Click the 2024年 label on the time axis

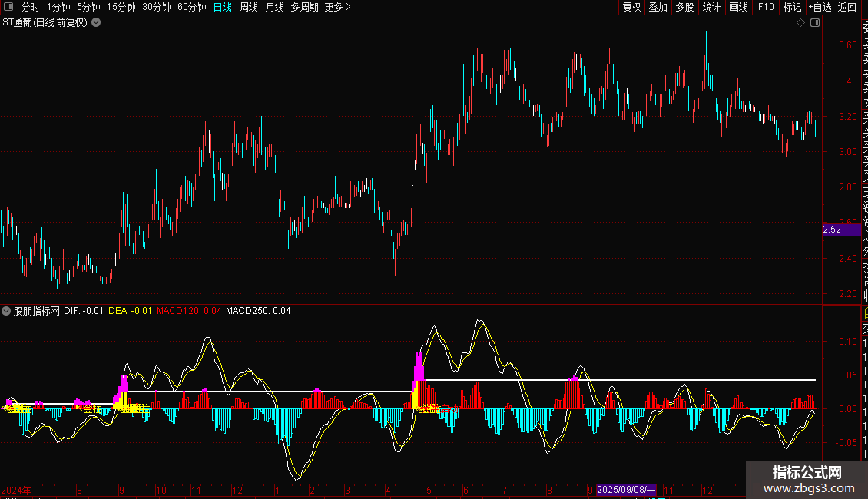click(x=16, y=490)
